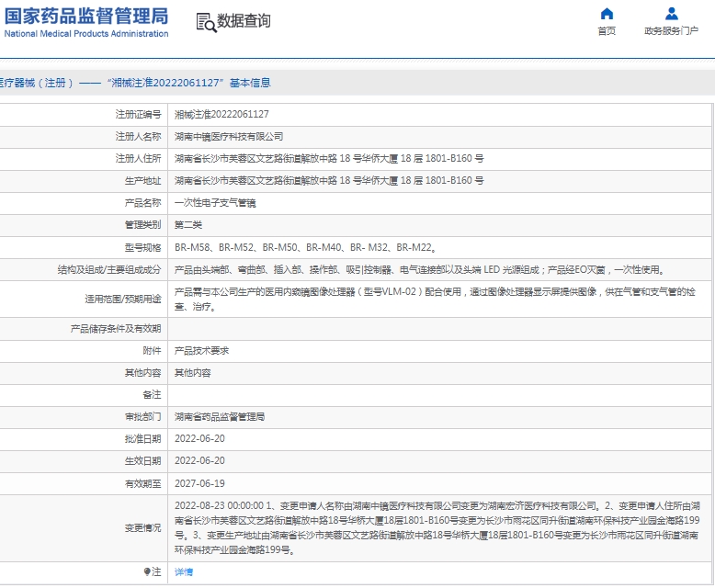This screenshot has width=715, height=588.
Task: Click the 变更情况 row label
Action: pos(142,527)
